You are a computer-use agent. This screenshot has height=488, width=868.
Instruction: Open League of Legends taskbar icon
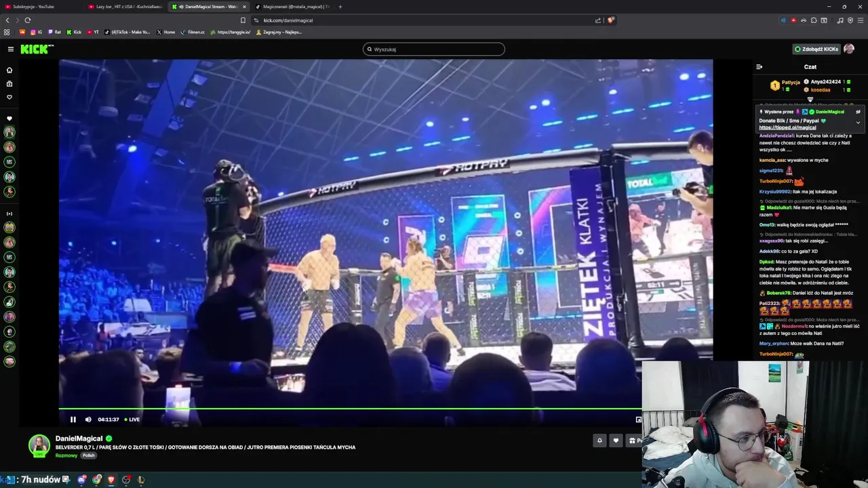[x=141, y=479]
